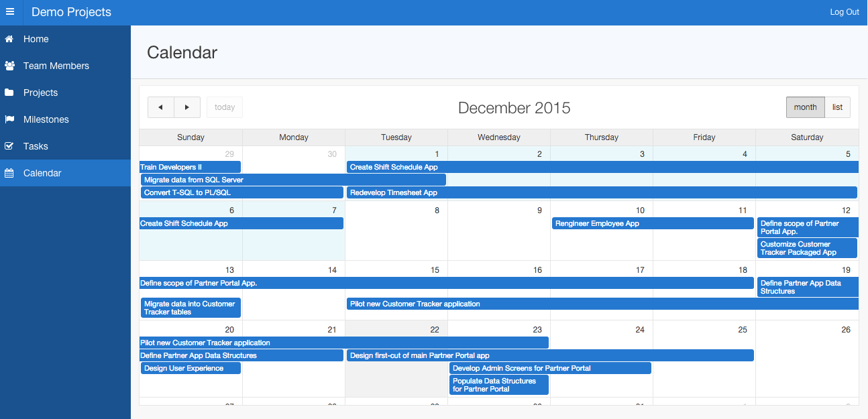
Task: Switch to list view
Action: 837,107
